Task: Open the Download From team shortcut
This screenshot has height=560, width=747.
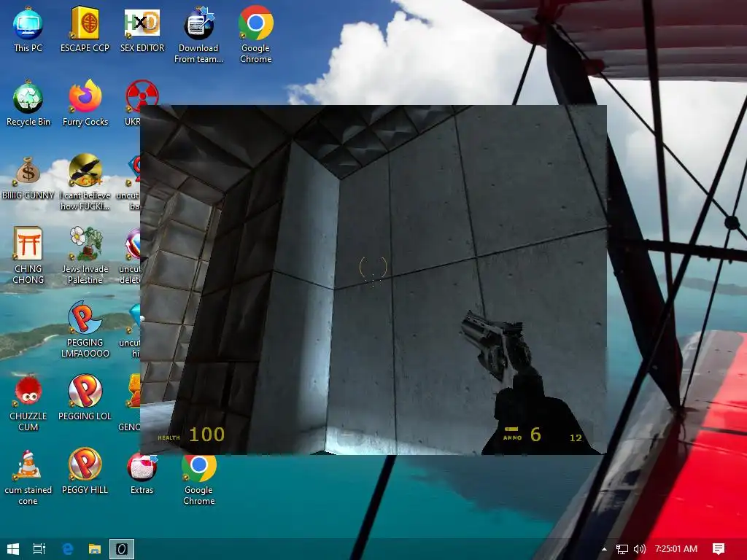Action: 198,35
